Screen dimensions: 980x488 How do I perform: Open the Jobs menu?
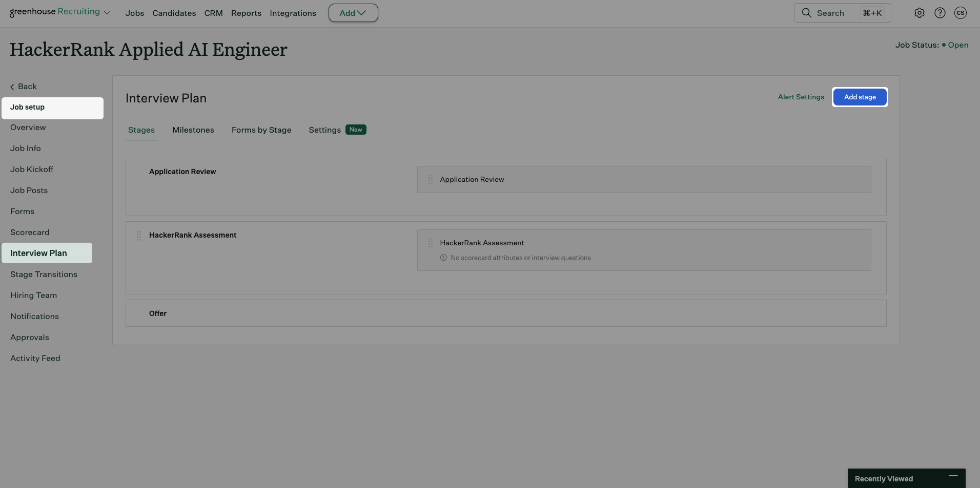135,13
